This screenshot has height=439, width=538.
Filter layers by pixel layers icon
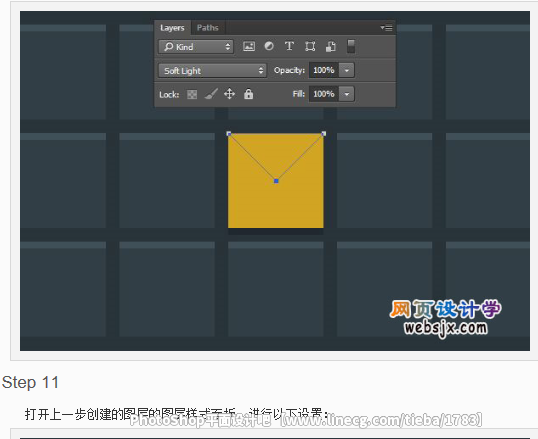[249, 46]
